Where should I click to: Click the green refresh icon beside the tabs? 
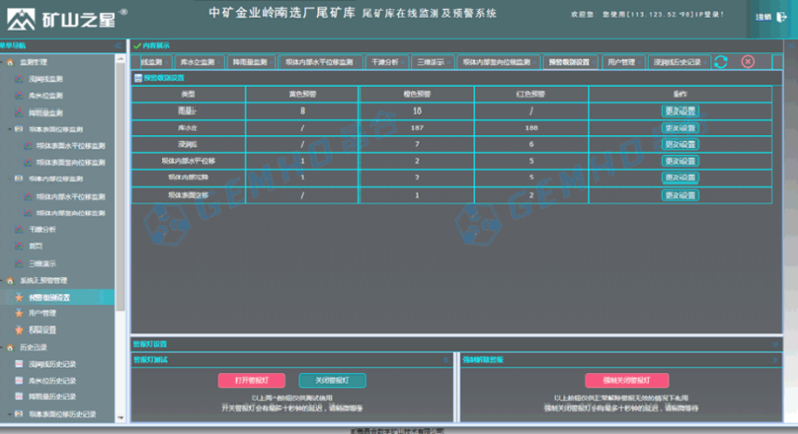[720, 62]
